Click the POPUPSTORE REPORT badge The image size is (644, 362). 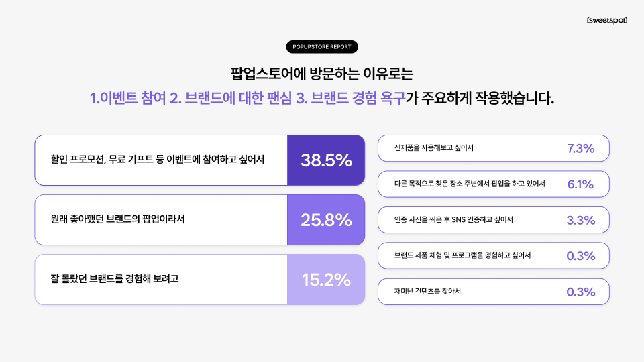(322, 47)
